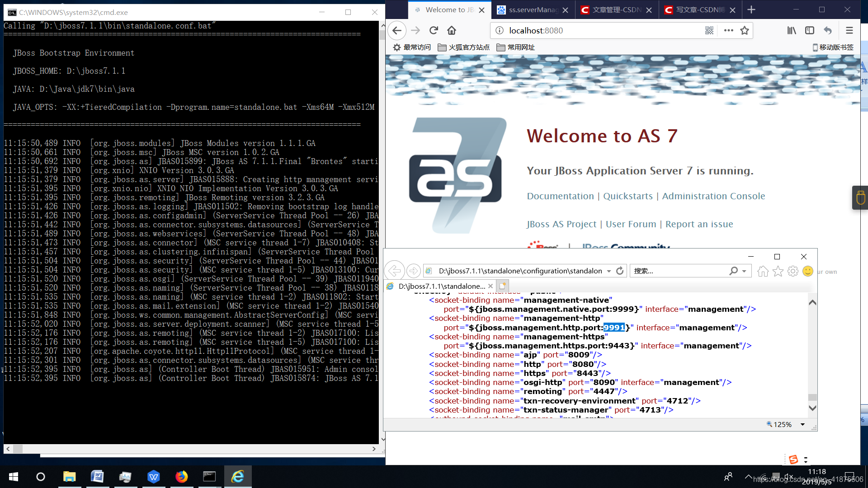Screen dimensions: 868x488
Task: Open the 最常访问 bookmarks item
Action: [411, 47]
